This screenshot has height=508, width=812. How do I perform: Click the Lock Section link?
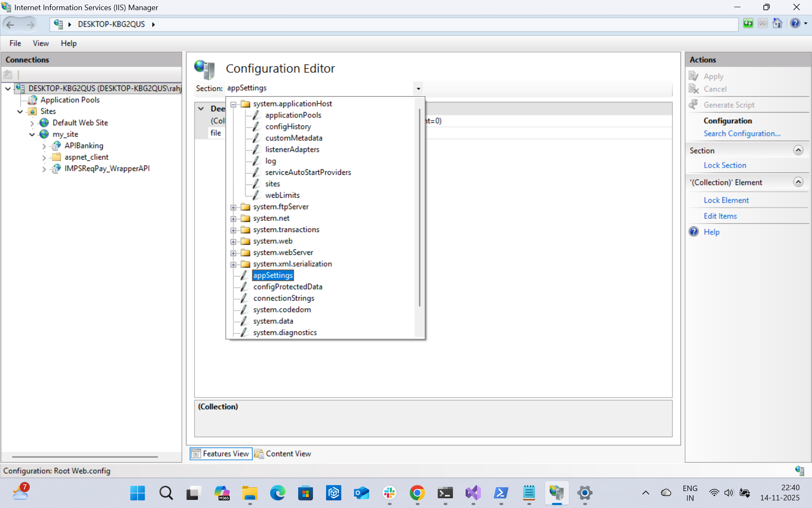724,166
